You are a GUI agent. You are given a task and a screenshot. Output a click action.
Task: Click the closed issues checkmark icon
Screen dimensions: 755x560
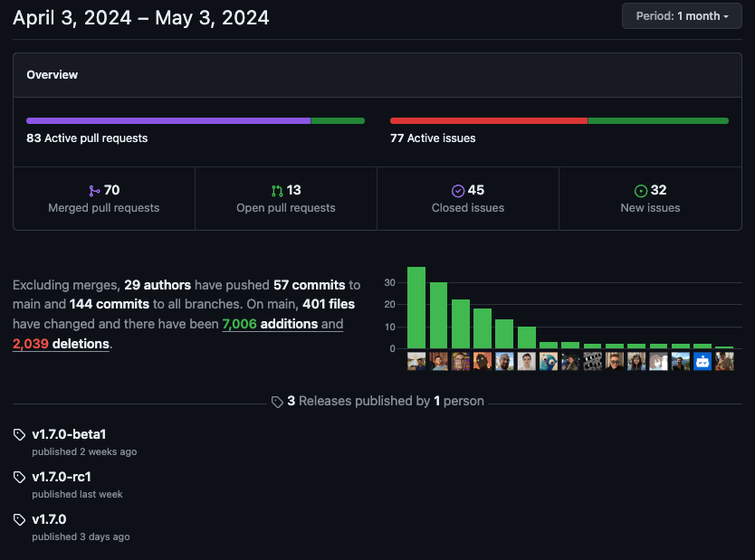pyautogui.click(x=458, y=191)
